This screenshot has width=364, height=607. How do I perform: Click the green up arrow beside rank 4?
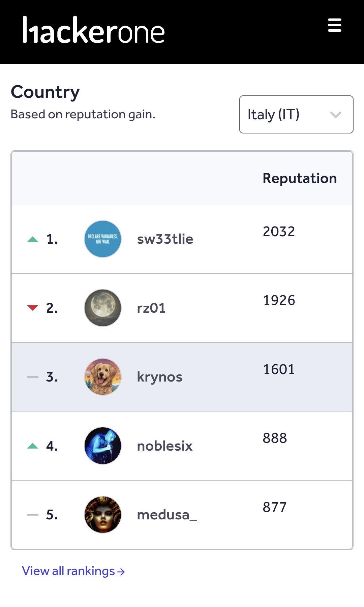[33, 446]
